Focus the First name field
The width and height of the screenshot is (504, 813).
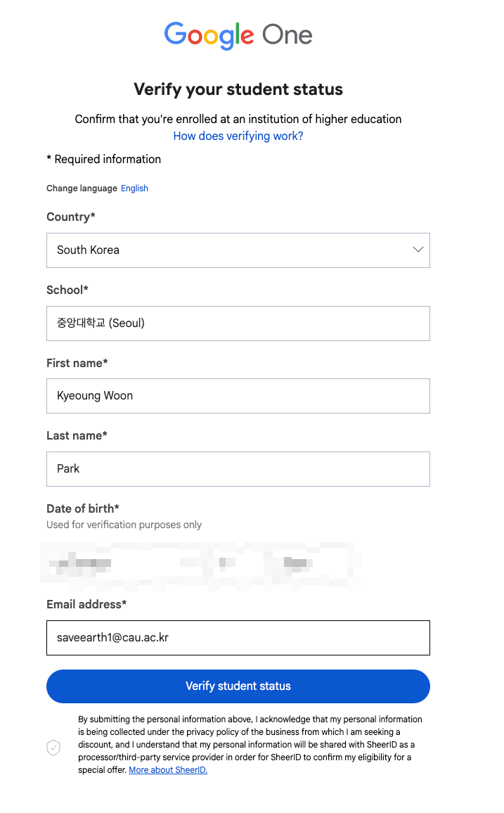point(238,396)
